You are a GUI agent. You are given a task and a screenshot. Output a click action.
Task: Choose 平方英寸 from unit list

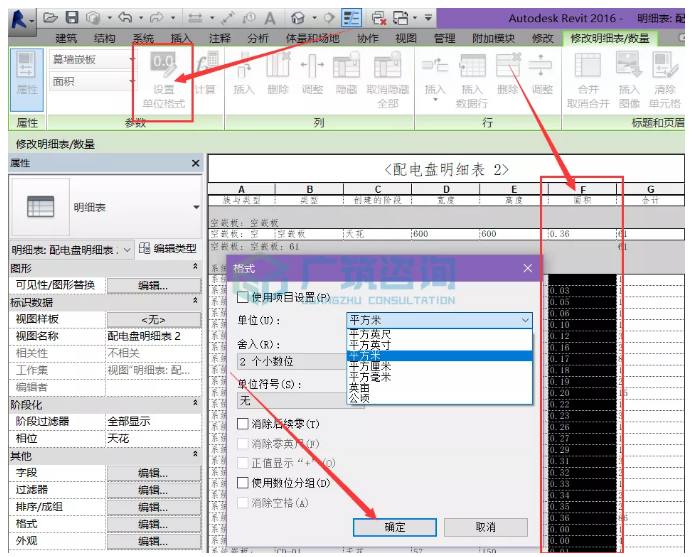click(x=439, y=345)
